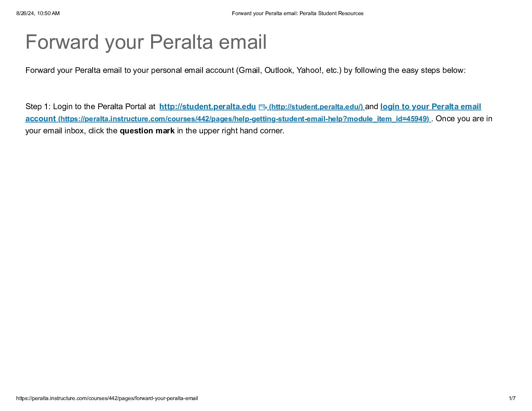Viewport: 532px width, 411px height.
Task: Click the parenthesized (http://student.peralta.edu/) URL
Action: tap(316, 107)
